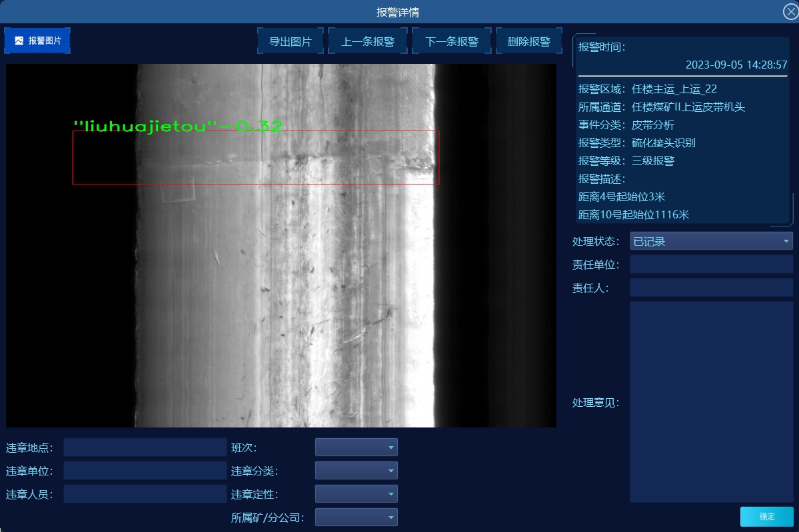Focus the 责任人 input field

(711, 288)
